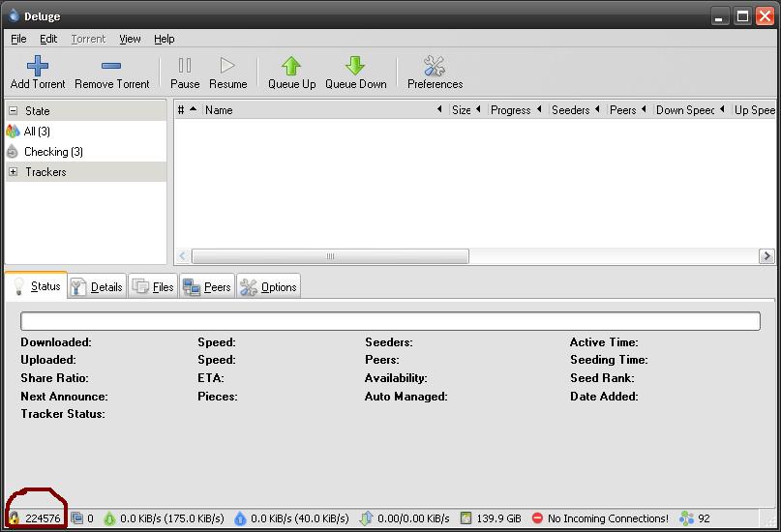This screenshot has height=532, width=781.
Task: Collapse the State section
Action: pos(14,111)
